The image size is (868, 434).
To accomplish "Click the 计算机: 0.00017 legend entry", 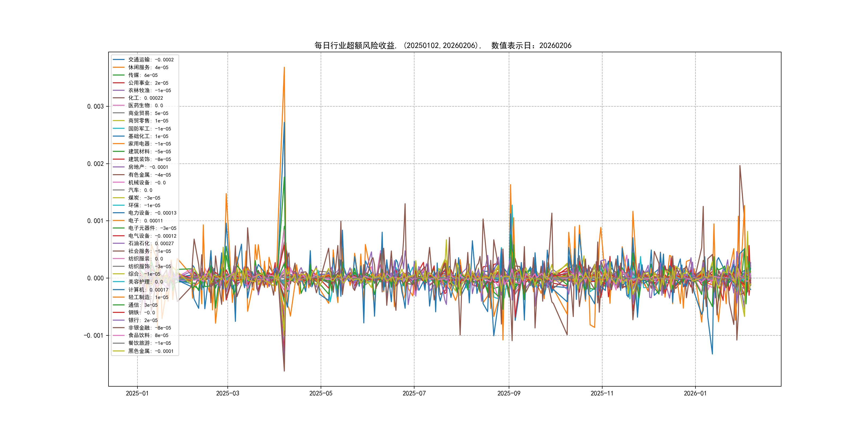I will (148, 290).
